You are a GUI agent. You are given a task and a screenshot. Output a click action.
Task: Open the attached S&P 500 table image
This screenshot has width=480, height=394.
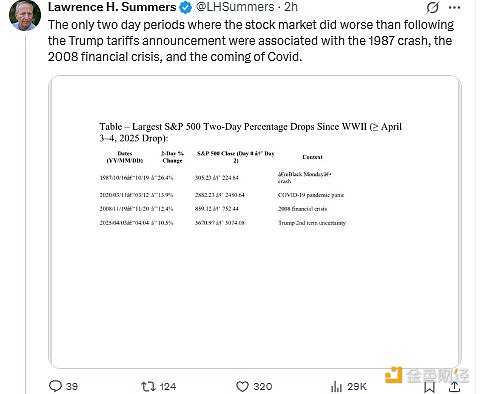pos(255,222)
